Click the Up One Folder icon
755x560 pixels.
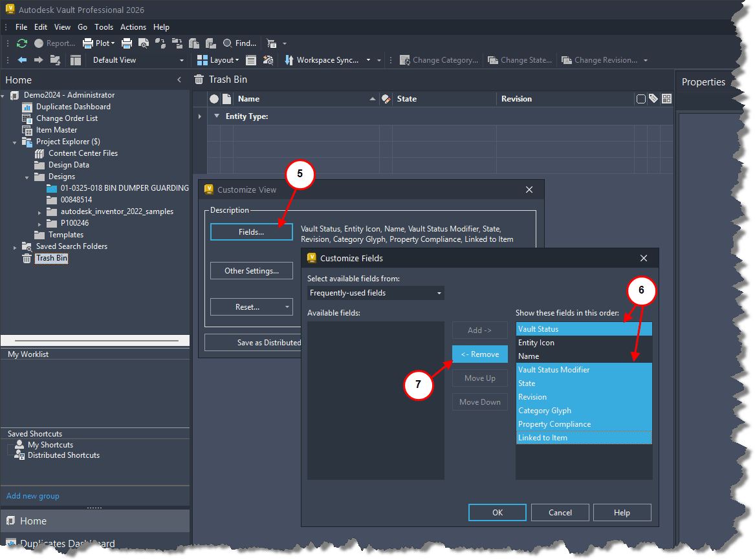(56, 60)
